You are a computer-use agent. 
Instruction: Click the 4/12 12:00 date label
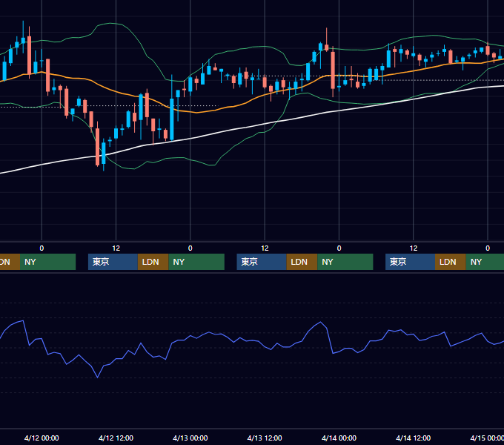(116, 438)
